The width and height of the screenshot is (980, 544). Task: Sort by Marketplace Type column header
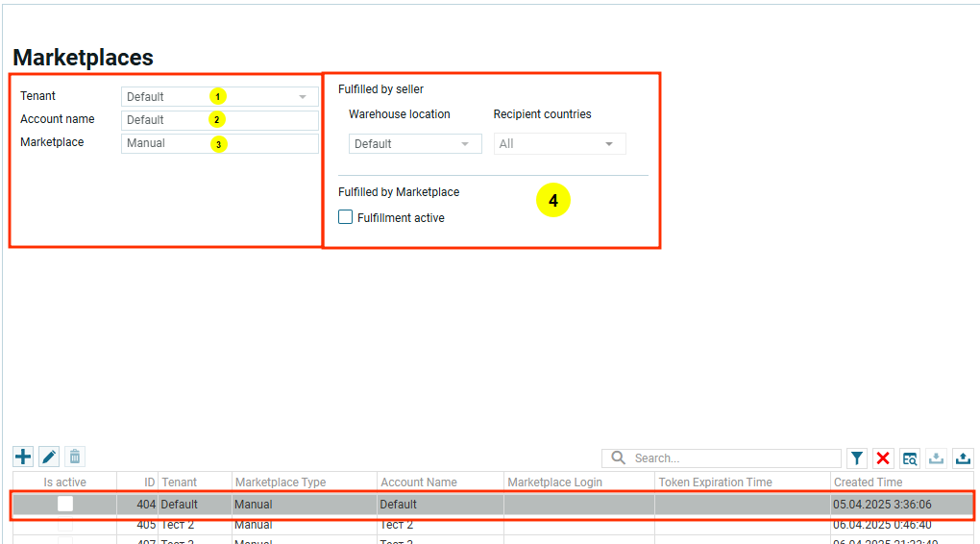click(x=281, y=482)
